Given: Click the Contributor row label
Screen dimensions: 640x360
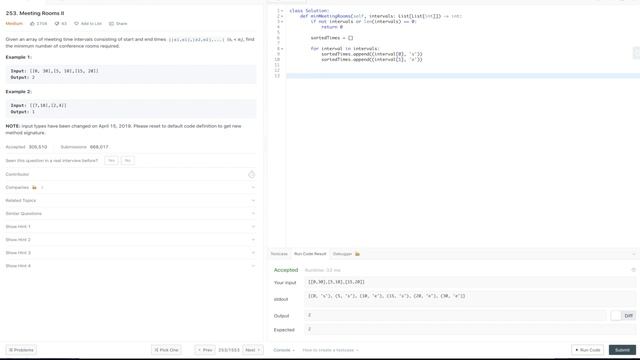Looking at the screenshot, I should (x=18, y=174).
